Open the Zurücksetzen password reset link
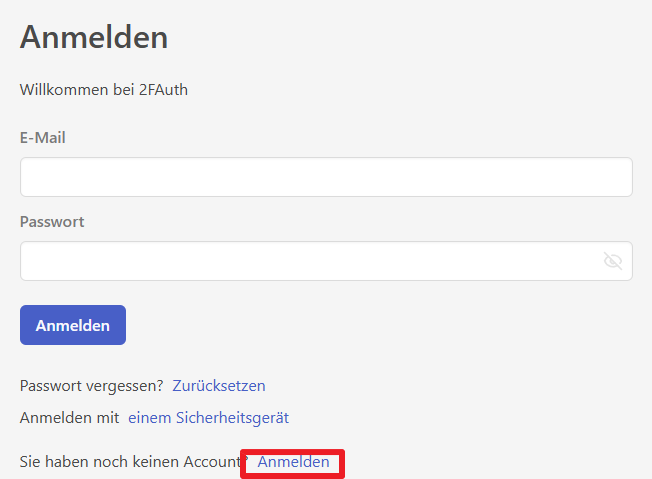 click(x=219, y=386)
